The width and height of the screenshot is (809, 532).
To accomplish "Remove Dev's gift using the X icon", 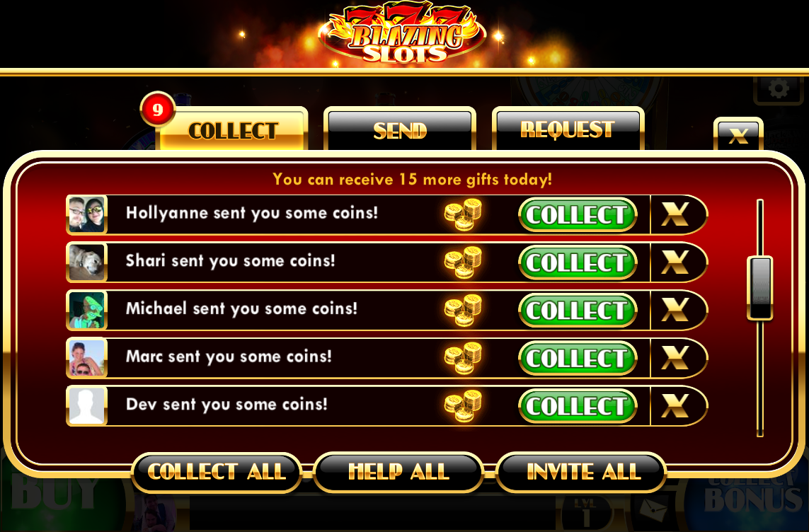I will tap(675, 405).
